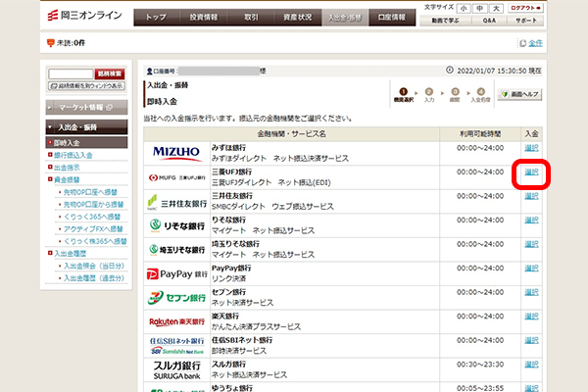Click 選択 for 住信SBIネット銀行
Screen dimensions: 588x392
[531, 341]
